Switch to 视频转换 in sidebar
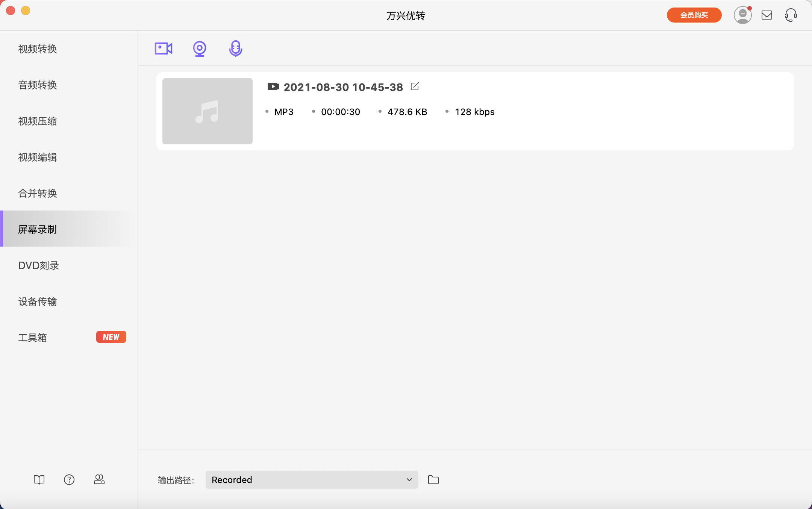This screenshot has height=509, width=812. 38,49
